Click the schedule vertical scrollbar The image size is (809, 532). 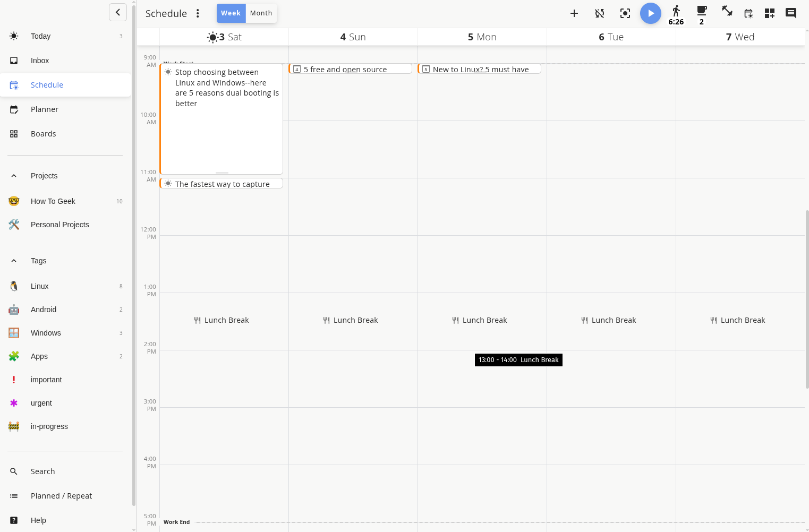tap(807, 299)
